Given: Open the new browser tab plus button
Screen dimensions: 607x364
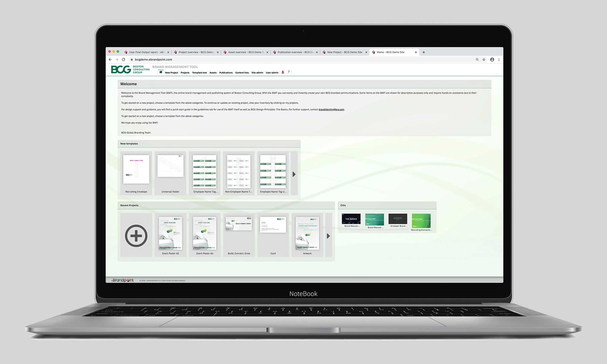Looking at the screenshot, I should (x=424, y=52).
